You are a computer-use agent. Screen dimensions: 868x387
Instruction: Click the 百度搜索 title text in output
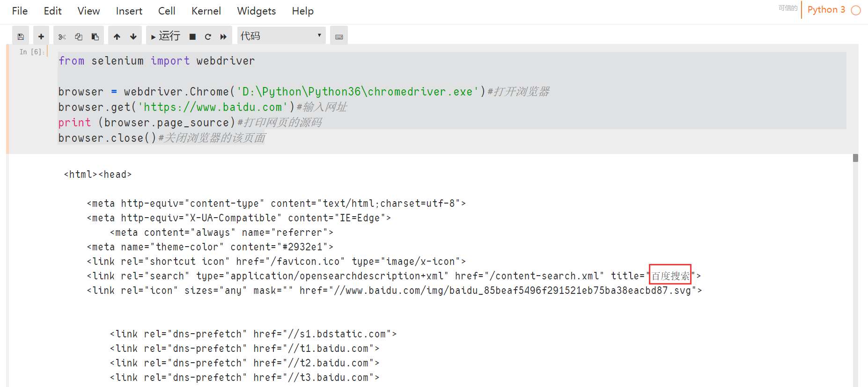(x=670, y=276)
